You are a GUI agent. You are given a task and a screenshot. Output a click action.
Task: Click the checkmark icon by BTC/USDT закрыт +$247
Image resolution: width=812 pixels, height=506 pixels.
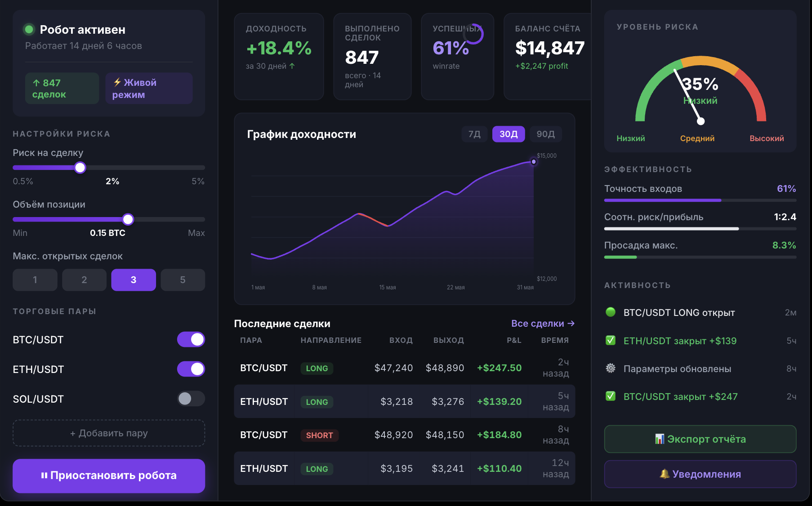pos(610,396)
